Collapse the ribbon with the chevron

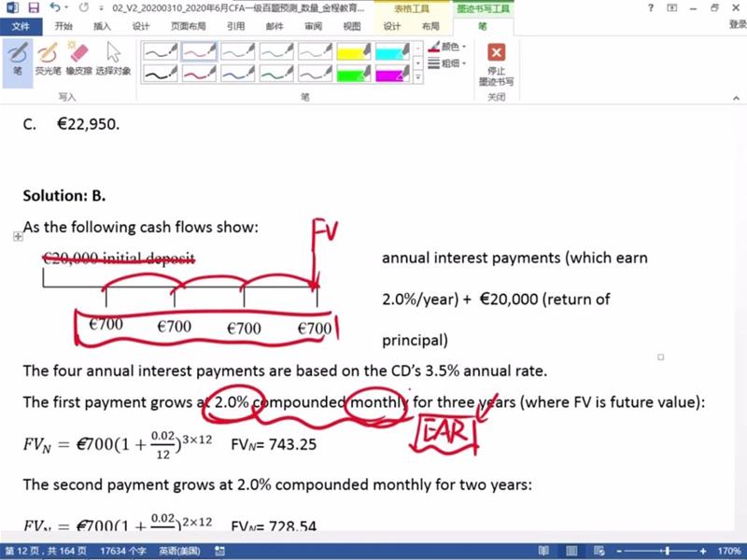pos(736,98)
